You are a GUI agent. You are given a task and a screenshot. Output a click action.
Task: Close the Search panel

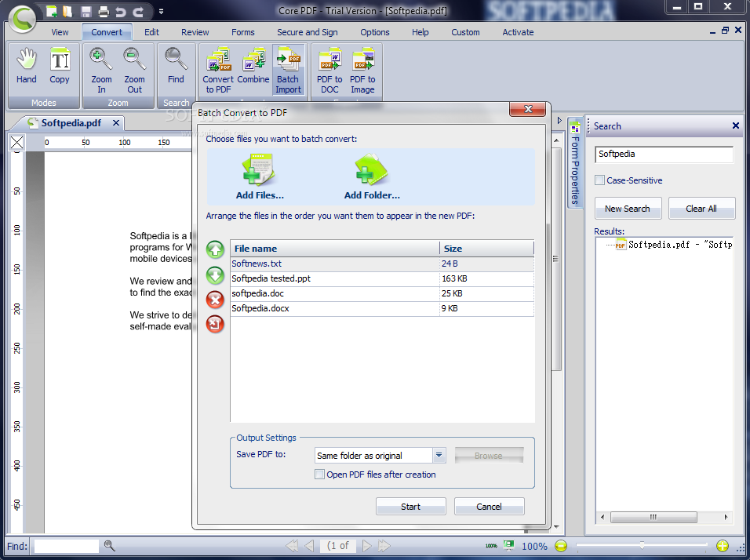[736, 125]
